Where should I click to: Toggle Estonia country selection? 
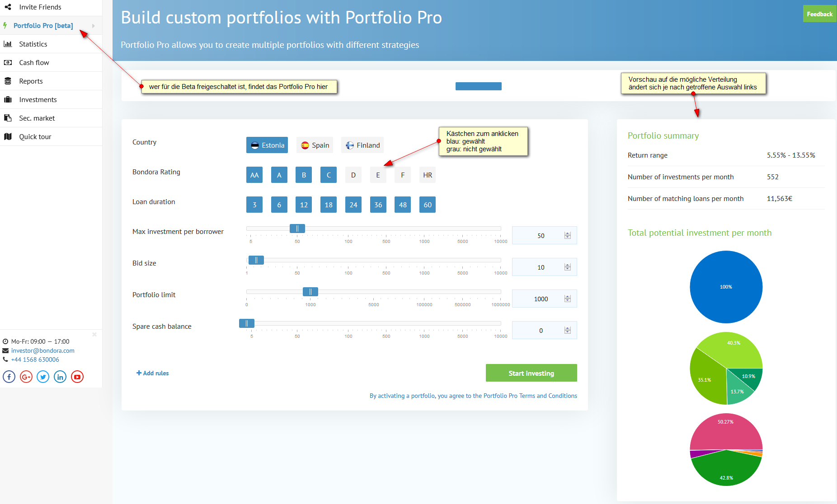pos(267,145)
